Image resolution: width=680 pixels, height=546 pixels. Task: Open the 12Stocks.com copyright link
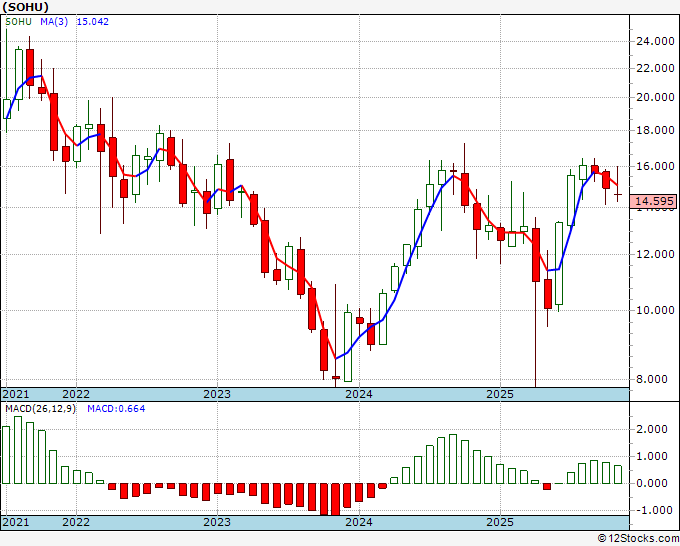[638, 539]
